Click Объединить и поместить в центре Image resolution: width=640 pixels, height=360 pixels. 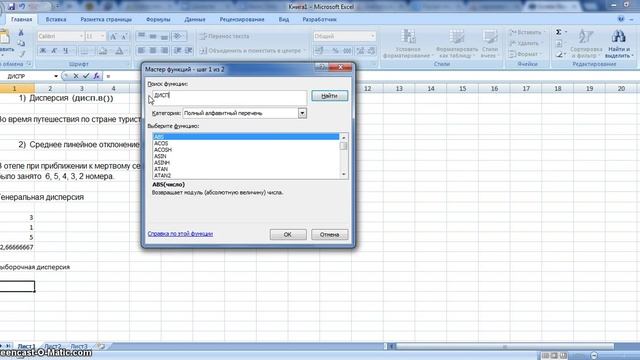coord(252,51)
